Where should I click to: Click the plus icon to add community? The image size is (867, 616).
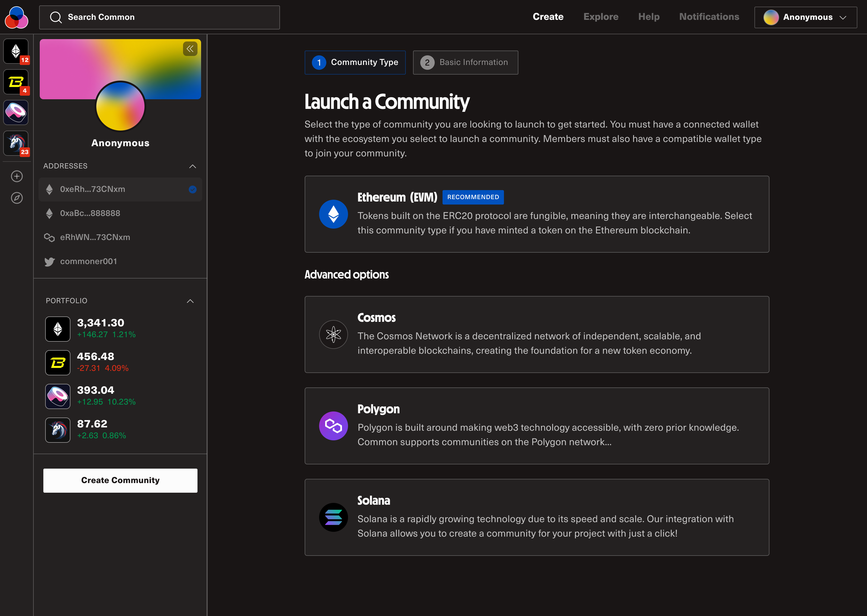[x=17, y=176]
